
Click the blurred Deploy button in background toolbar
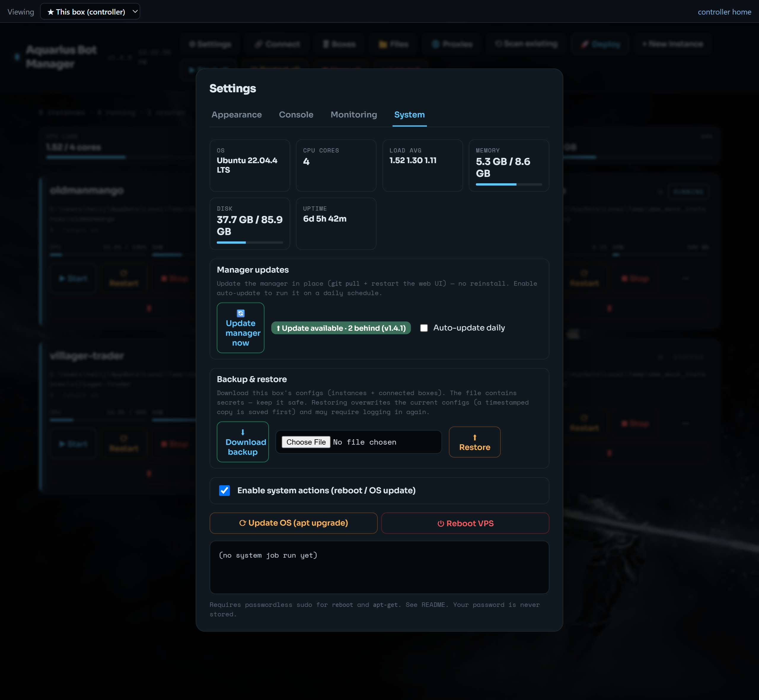click(600, 44)
